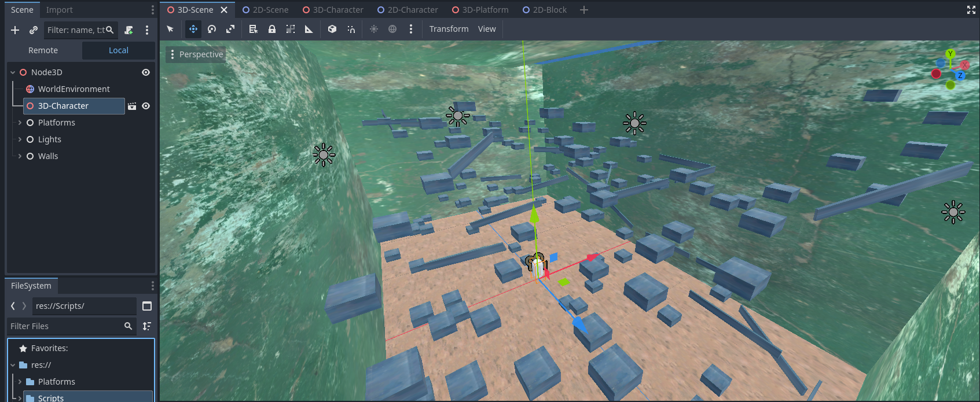Open Scene dock extra options menu
Image resolution: width=980 pixels, height=402 pixels.
tap(147, 30)
